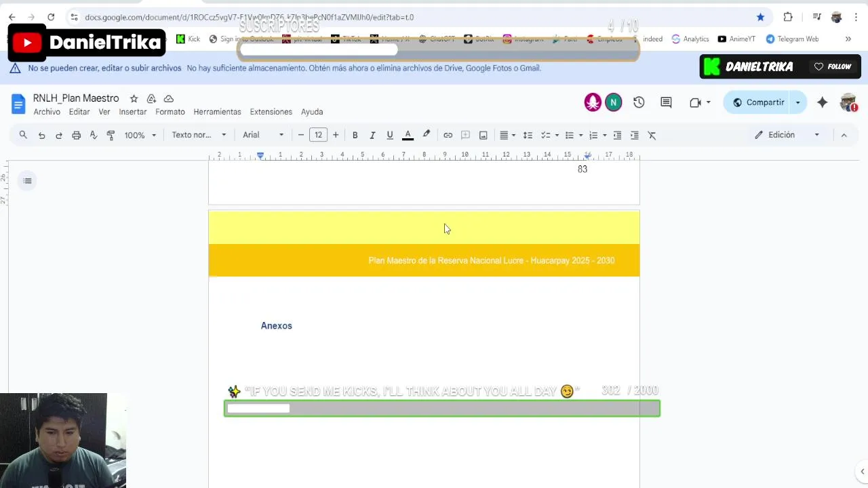The height and width of the screenshot is (488, 868).
Task: Decrease font size with minus button
Action: 301,135
